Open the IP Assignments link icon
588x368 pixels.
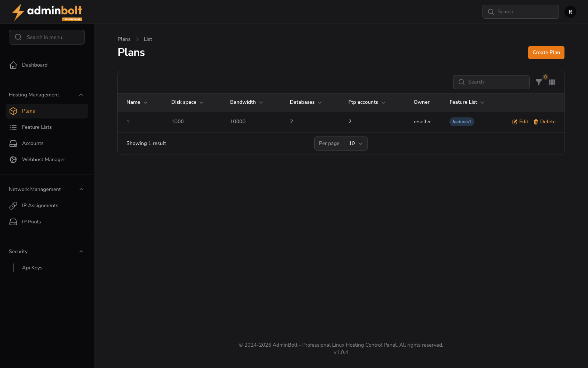(x=13, y=206)
